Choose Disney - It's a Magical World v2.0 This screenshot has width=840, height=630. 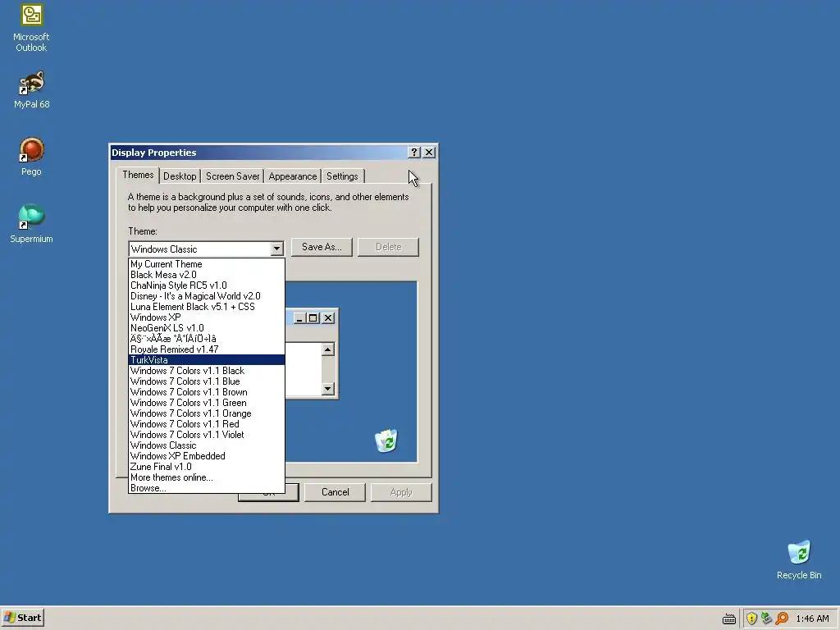click(206, 296)
